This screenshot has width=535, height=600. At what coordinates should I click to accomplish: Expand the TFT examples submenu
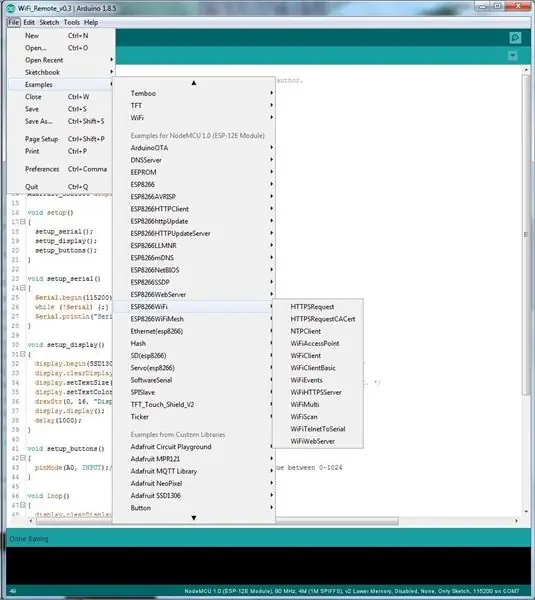click(x=194, y=106)
